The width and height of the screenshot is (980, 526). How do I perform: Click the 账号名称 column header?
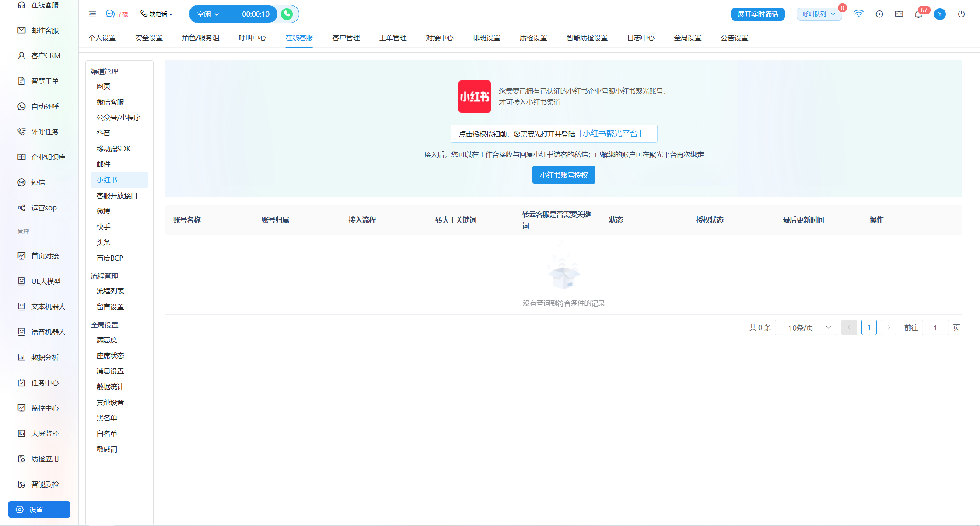[187, 220]
